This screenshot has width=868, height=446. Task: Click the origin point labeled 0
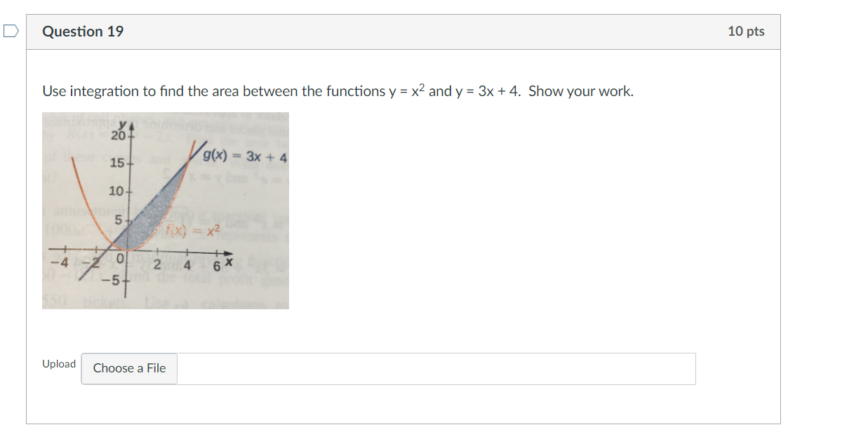(120, 257)
